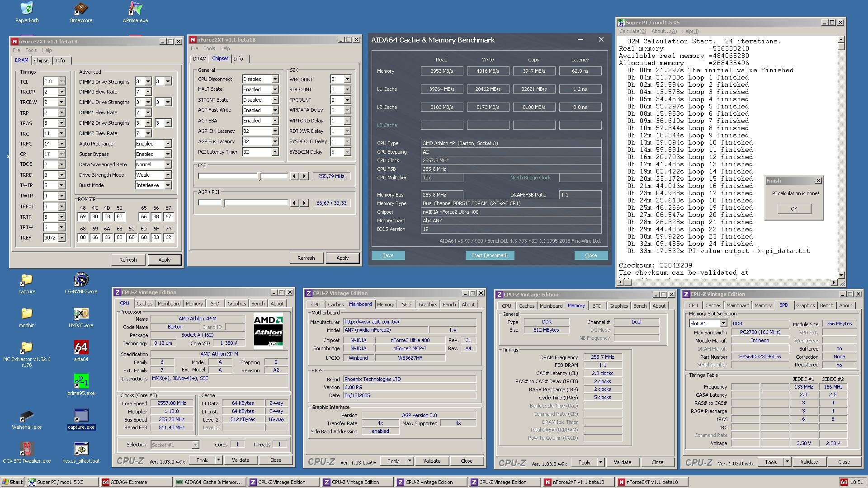Click OK in Finish dialog
Screen dimensions: 868x488
794,209
